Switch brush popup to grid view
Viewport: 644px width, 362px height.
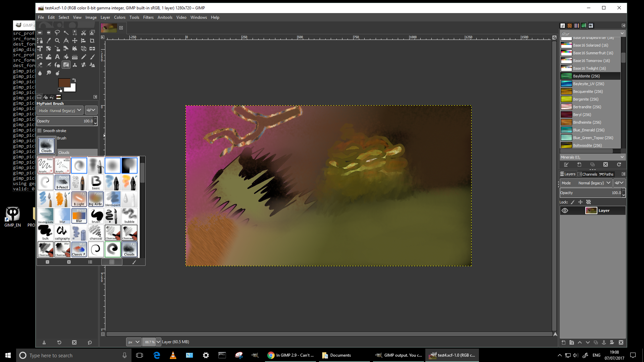(x=112, y=262)
